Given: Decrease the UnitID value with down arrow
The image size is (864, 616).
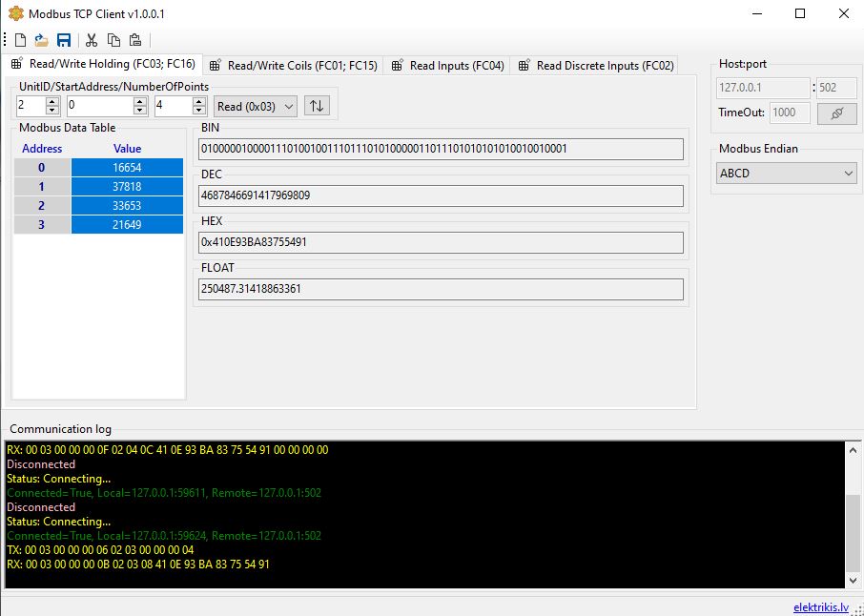Looking at the screenshot, I should 52,111.
